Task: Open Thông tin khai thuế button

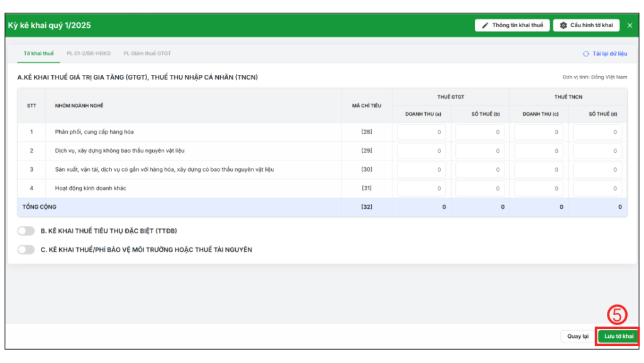Action: click(x=512, y=26)
